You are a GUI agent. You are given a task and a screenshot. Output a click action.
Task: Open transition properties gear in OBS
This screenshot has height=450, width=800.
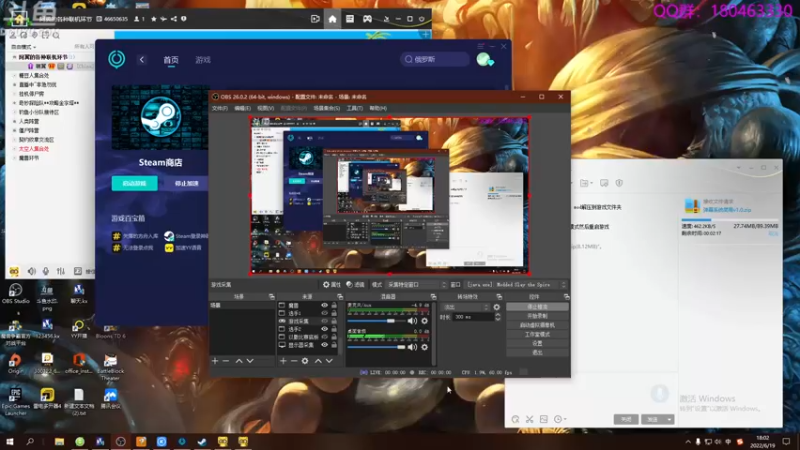click(x=496, y=307)
